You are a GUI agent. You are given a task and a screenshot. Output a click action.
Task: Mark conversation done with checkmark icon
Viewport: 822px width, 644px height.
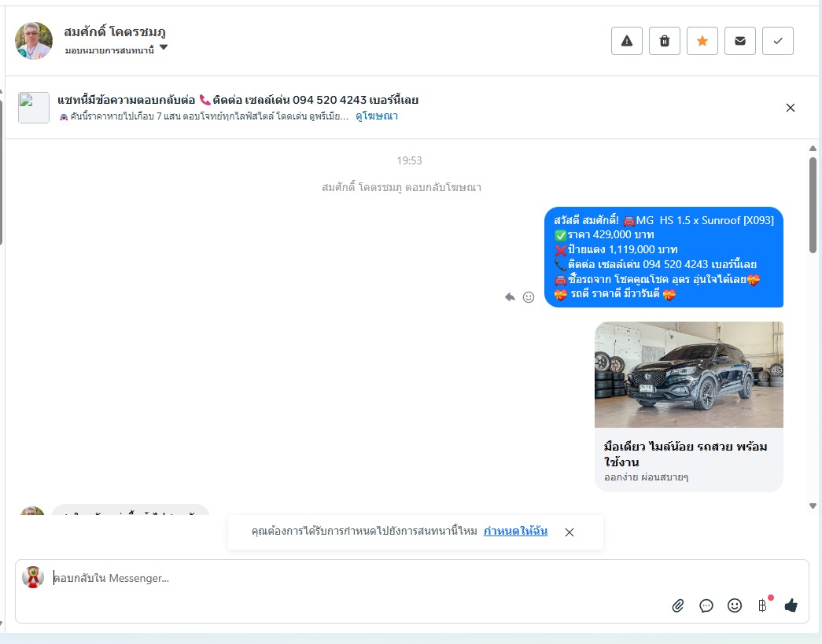(x=777, y=41)
